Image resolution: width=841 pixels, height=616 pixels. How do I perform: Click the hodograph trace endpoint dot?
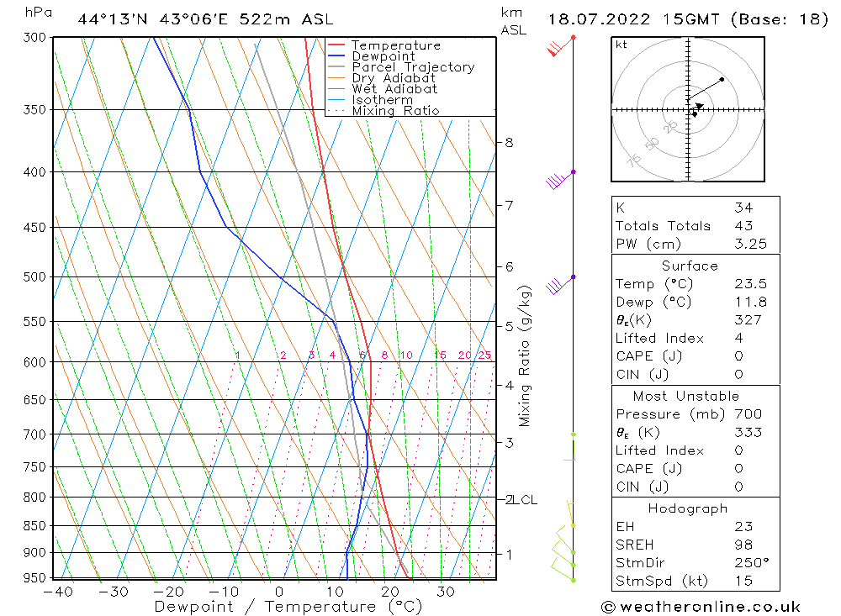coord(722,79)
